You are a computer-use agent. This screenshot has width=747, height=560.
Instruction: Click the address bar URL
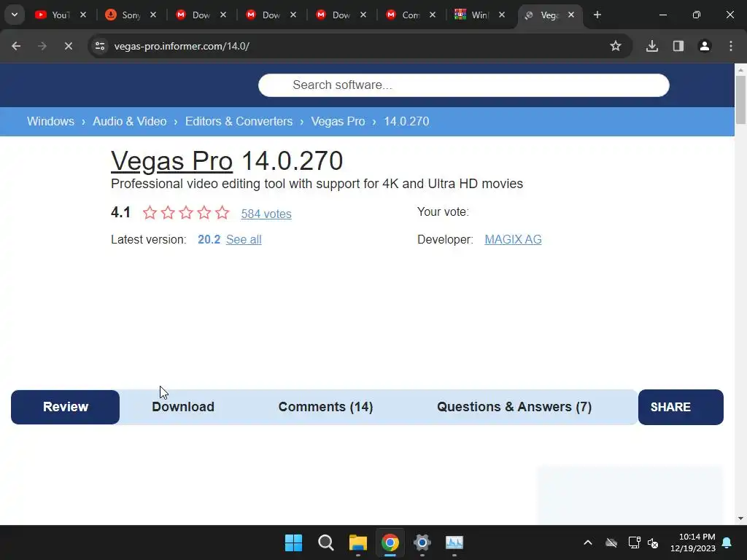pyautogui.click(x=182, y=46)
